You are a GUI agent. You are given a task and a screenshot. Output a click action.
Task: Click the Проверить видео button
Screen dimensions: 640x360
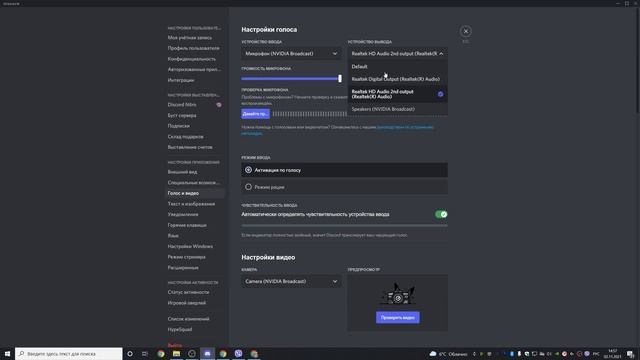[398, 318]
